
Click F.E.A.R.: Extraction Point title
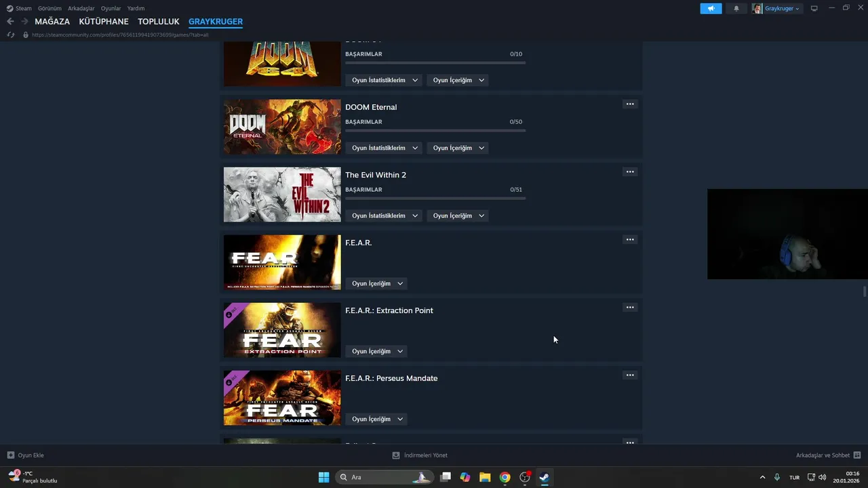coord(389,310)
